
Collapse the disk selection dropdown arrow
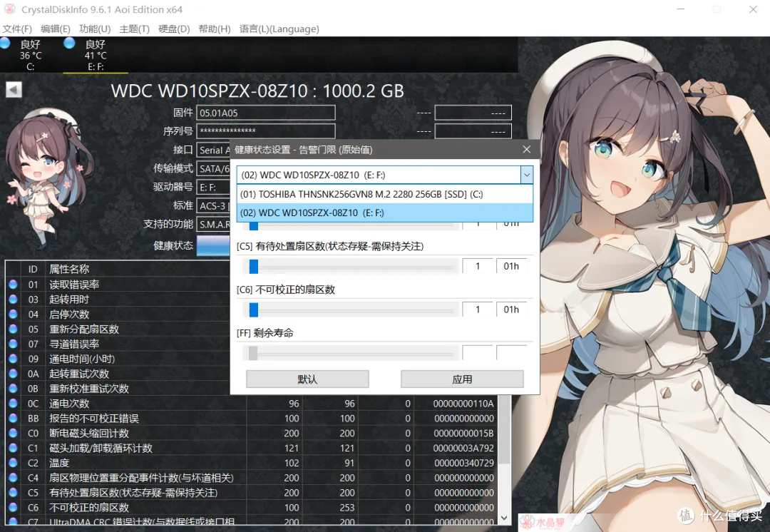pos(526,175)
